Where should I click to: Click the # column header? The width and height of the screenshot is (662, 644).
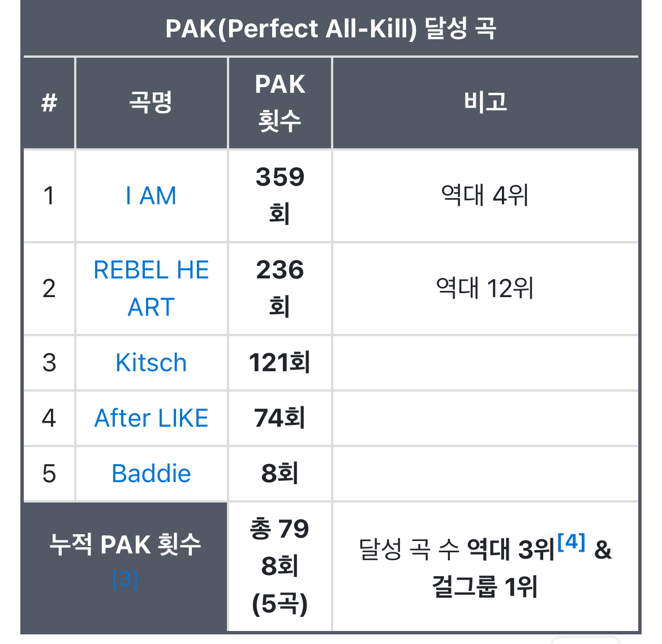[49, 102]
